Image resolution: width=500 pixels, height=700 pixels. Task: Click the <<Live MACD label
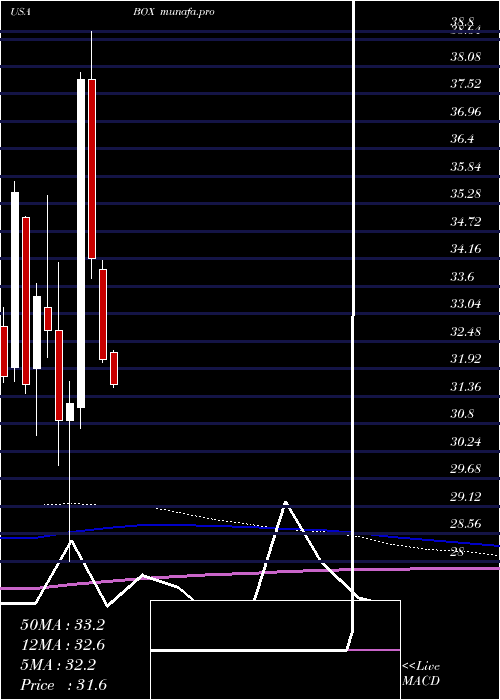point(421,674)
